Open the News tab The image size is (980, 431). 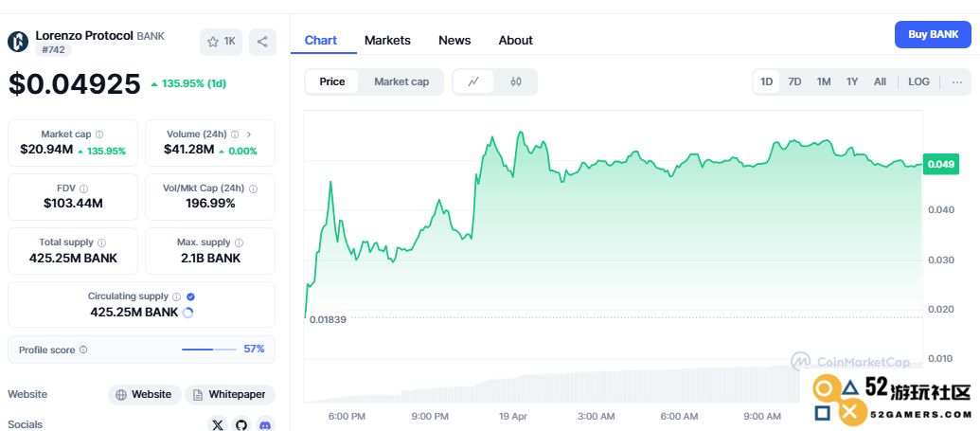point(454,41)
